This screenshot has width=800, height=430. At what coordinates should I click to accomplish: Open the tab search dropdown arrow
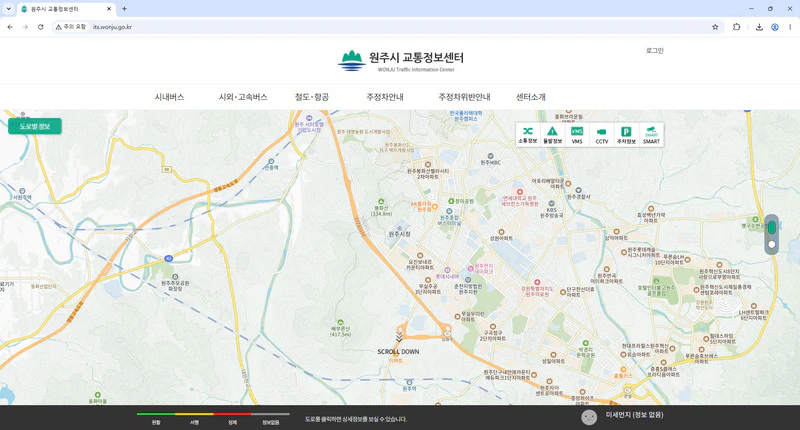coord(8,9)
